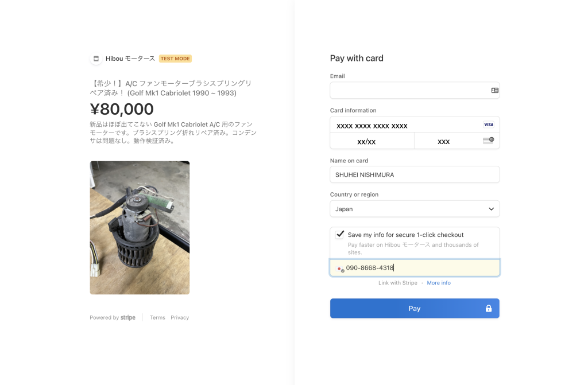Viewport: 588px width, 385px height.
Task: Open the Privacy link
Action: pos(180,317)
